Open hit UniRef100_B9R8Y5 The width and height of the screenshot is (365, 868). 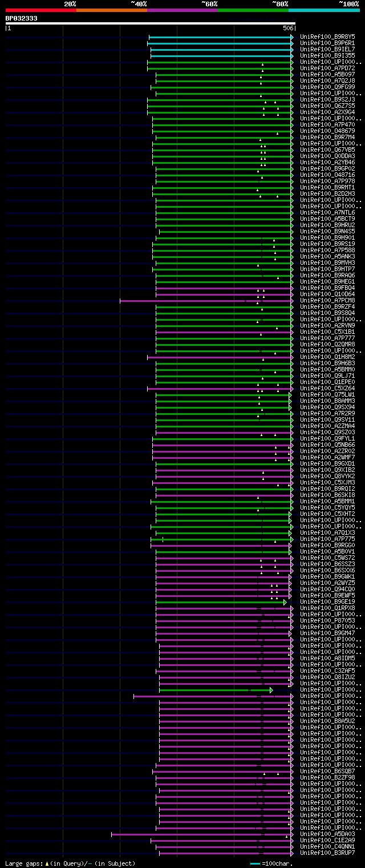tap(327, 37)
